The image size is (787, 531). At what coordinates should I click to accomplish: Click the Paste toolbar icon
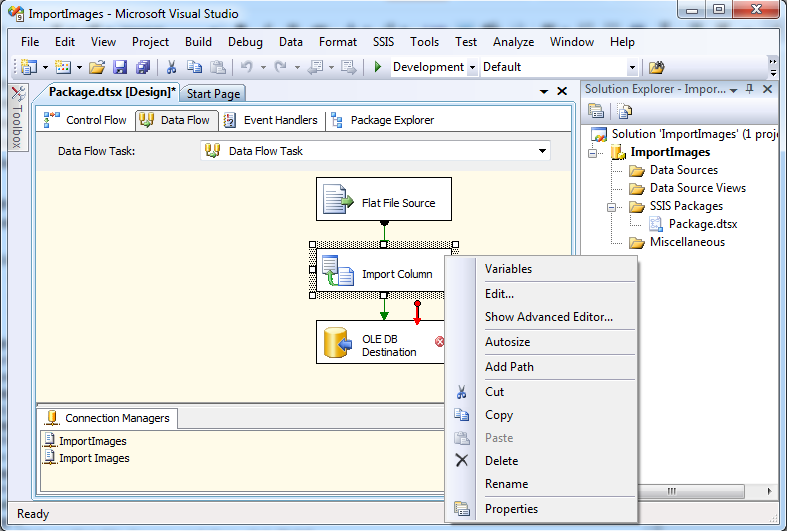click(x=217, y=67)
